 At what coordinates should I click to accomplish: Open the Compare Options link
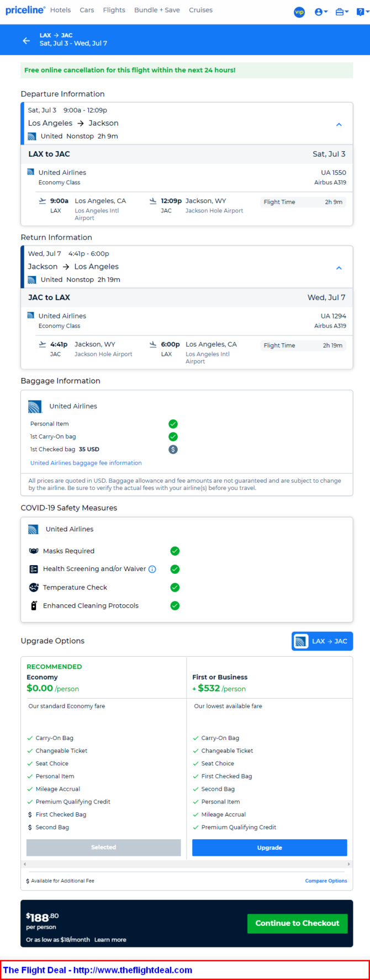[326, 881]
